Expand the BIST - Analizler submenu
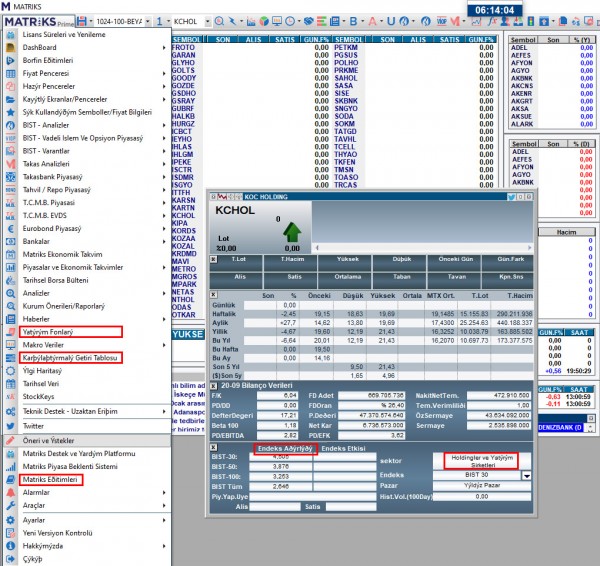The height and width of the screenshot is (566, 600). click(x=164, y=125)
